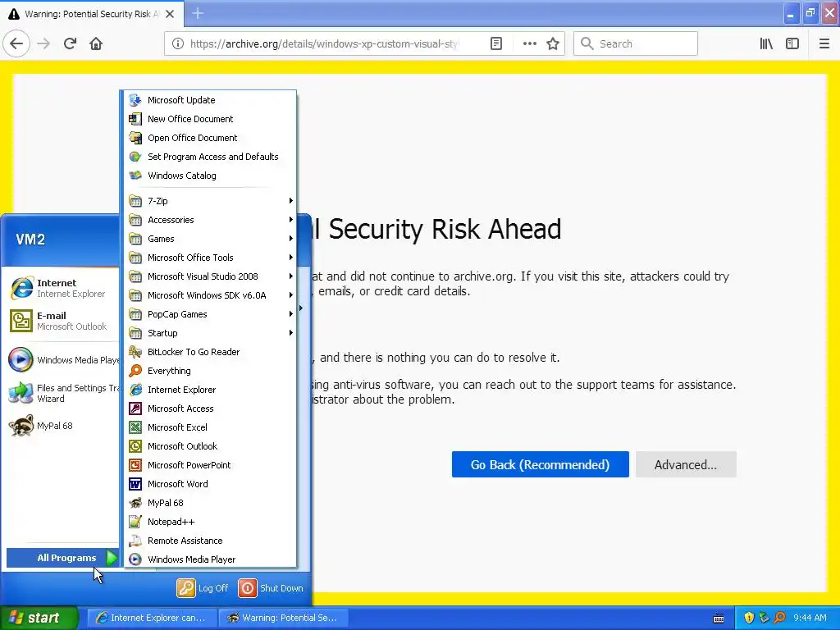Open MyPal 68 in All Programs list
This screenshot has height=630, width=840.
pyautogui.click(x=210, y=503)
